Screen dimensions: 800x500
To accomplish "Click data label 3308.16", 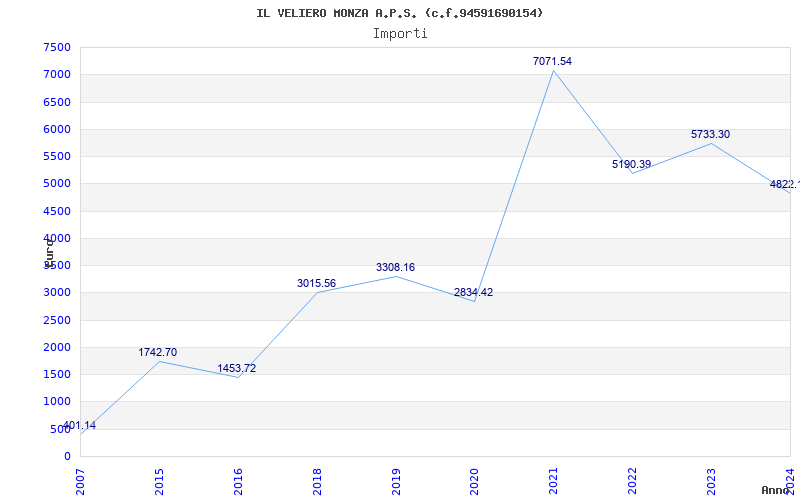I will [x=395, y=267].
